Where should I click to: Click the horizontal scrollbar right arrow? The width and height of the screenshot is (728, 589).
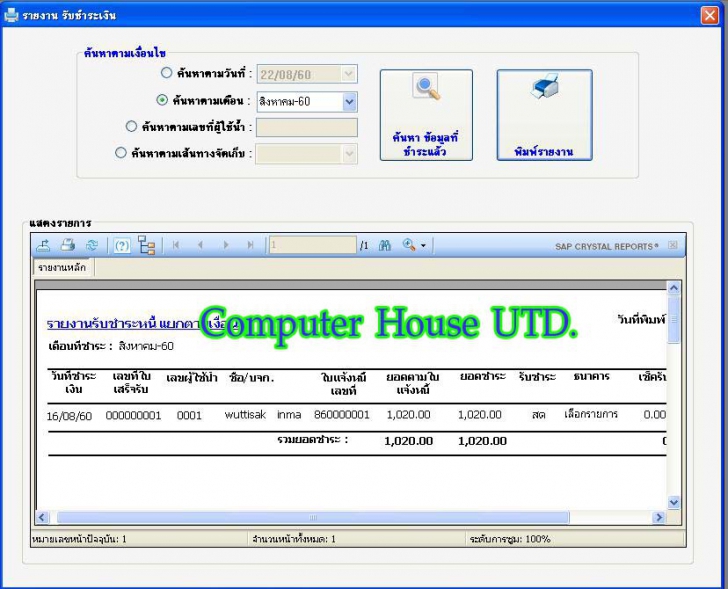(x=658, y=517)
